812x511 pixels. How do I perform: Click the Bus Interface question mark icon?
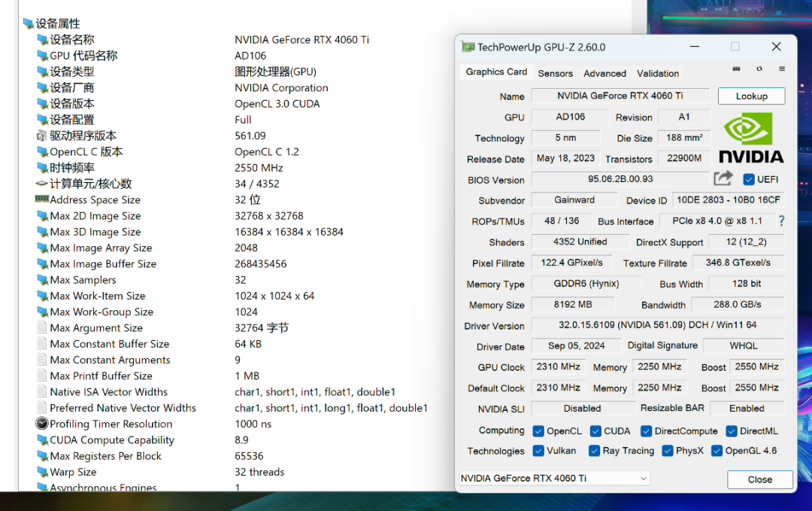click(x=781, y=221)
